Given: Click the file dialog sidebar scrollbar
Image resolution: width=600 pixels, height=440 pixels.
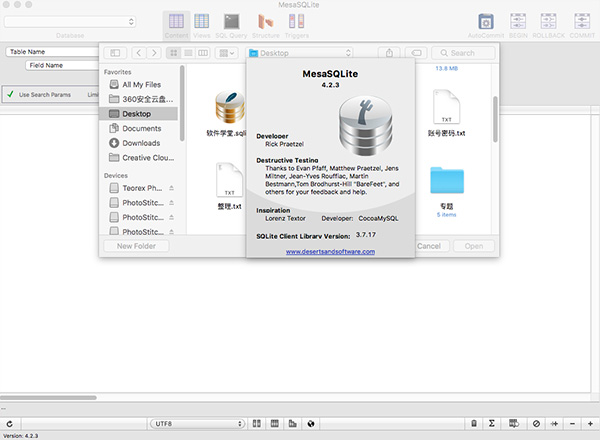Looking at the screenshot, I should (182, 103).
